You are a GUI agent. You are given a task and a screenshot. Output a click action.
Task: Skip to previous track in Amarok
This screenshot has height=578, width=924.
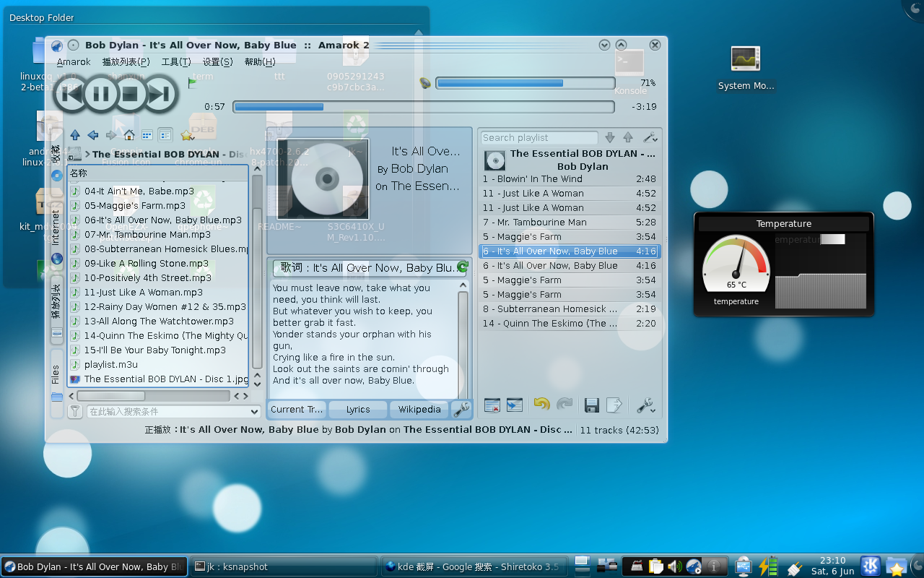[x=71, y=93]
